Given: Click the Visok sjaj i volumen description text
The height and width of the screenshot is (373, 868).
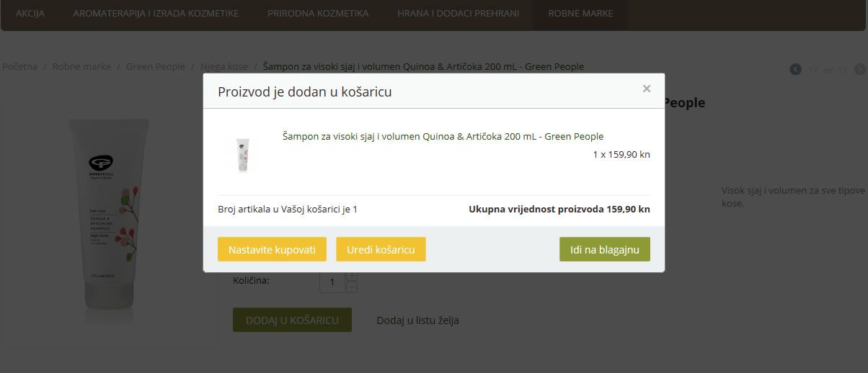Looking at the screenshot, I should [793, 197].
